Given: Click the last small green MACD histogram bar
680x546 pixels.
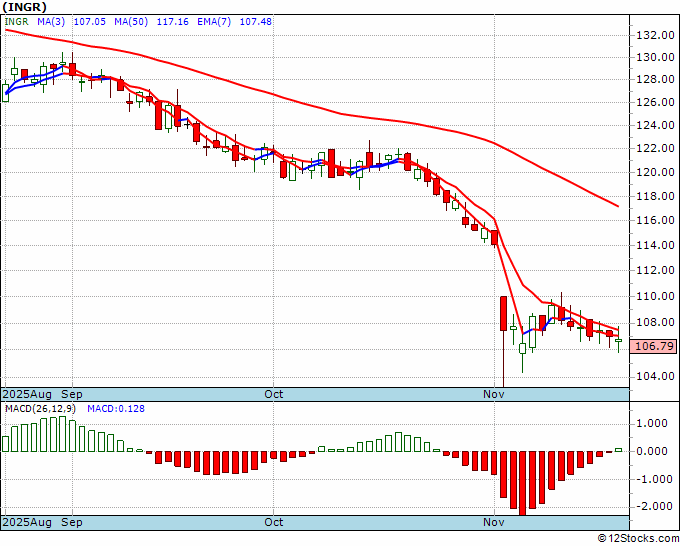Looking at the screenshot, I should click(x=618, y=450).
